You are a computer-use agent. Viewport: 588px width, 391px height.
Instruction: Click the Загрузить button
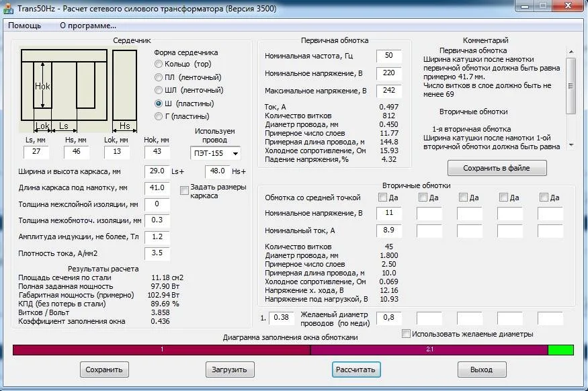click(x=230, y=370)
